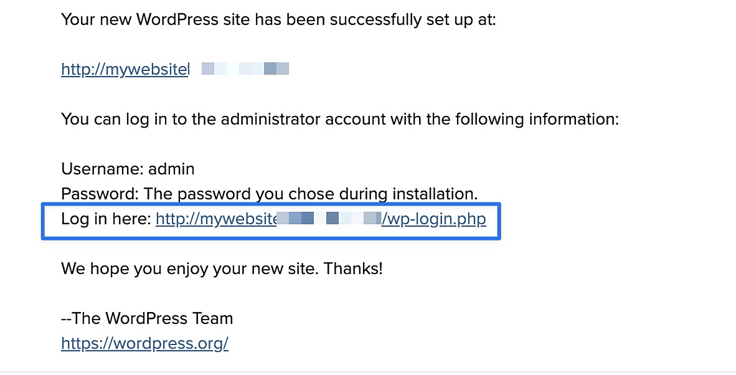The height and width of the screenshot is (375, 736).
Task: Click the blurred domain after the top mywebsite link
Action: click(245, 69)
